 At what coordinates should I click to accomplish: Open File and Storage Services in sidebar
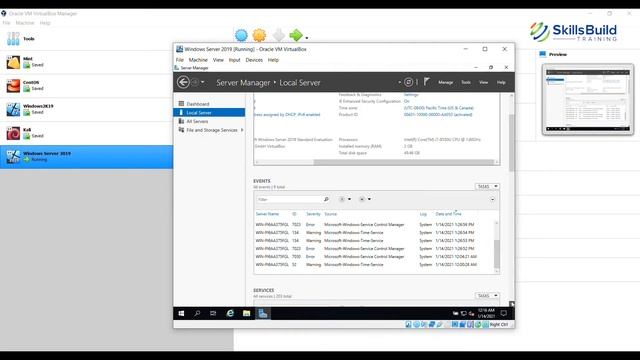pos(212,130)
